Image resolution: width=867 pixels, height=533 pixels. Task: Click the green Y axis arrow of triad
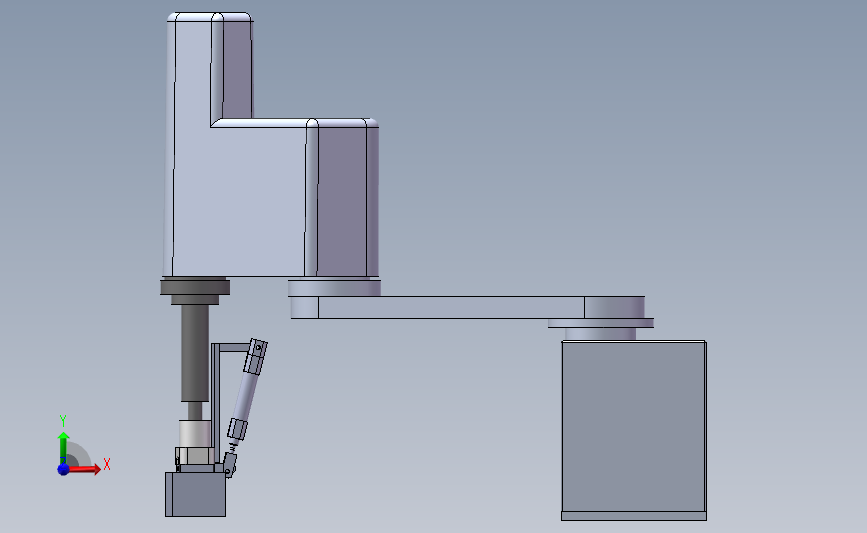click(64, 448)
